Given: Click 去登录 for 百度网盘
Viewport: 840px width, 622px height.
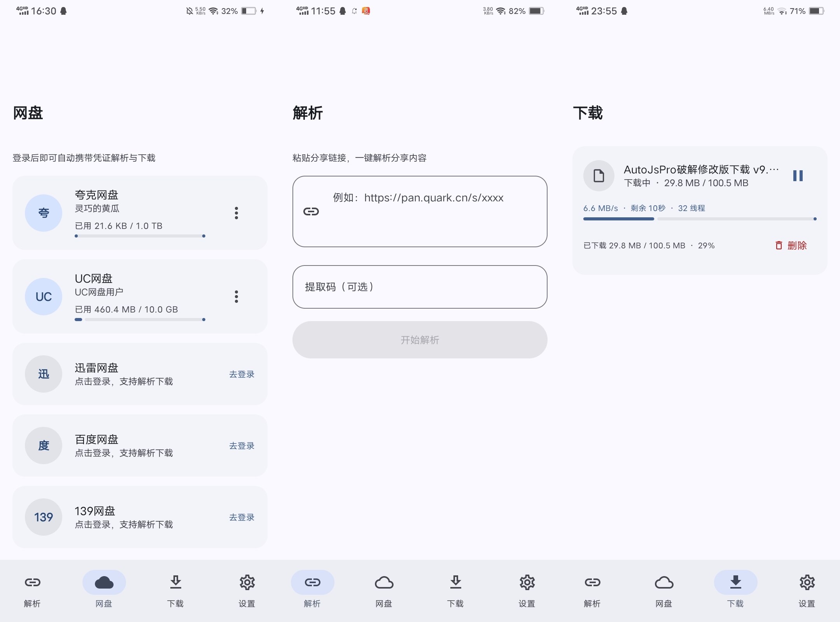Looking at the screenshot, I should click(241, 446).
